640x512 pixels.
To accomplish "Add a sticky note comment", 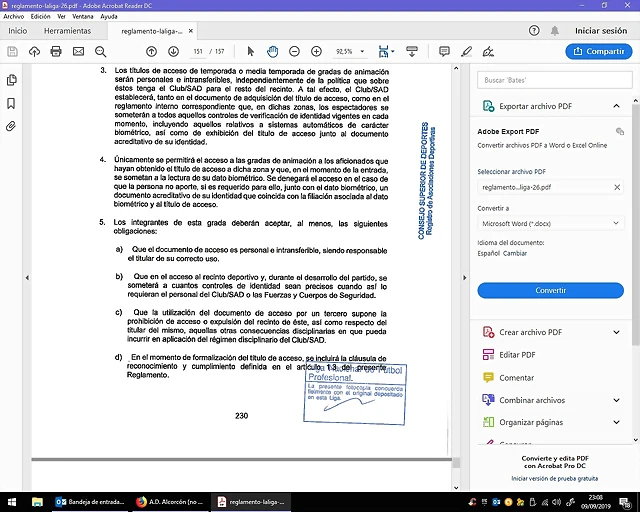I will (x=444, y=51).
